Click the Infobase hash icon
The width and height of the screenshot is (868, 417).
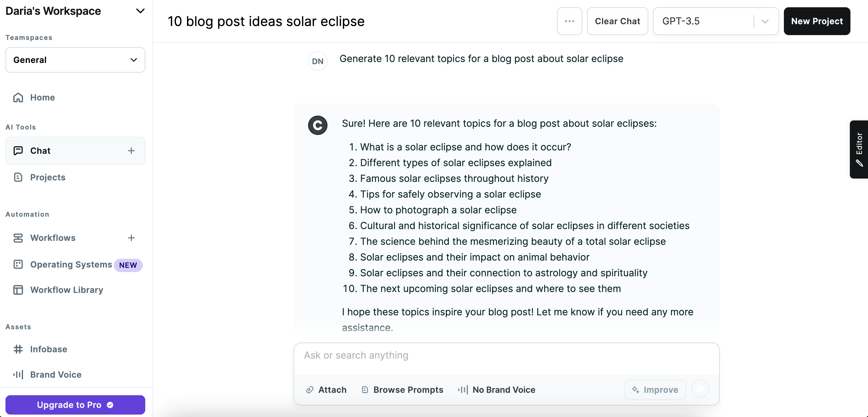18,349
